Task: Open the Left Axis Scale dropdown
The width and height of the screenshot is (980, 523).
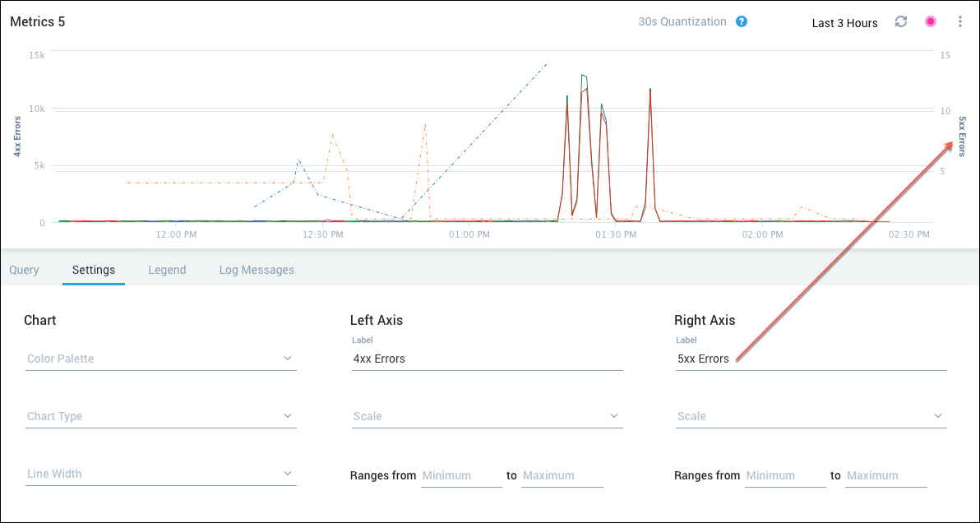Action: tap(486, 416)
